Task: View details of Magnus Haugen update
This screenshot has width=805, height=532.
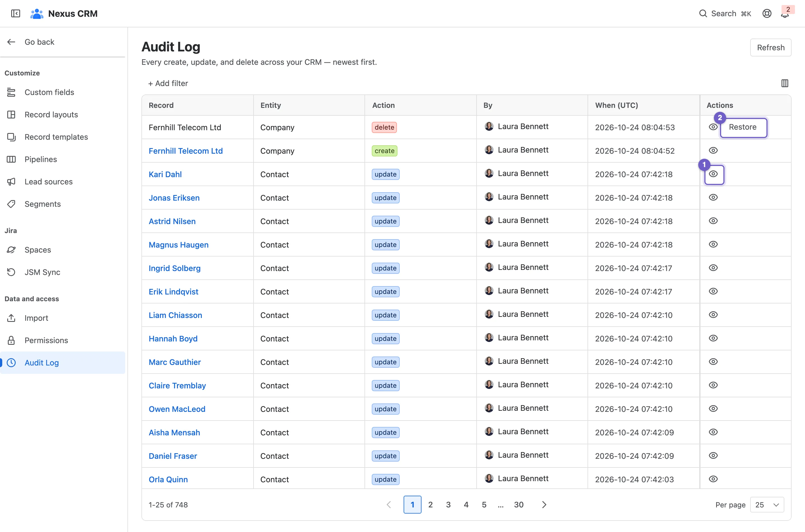Action: tap(713, 244)
